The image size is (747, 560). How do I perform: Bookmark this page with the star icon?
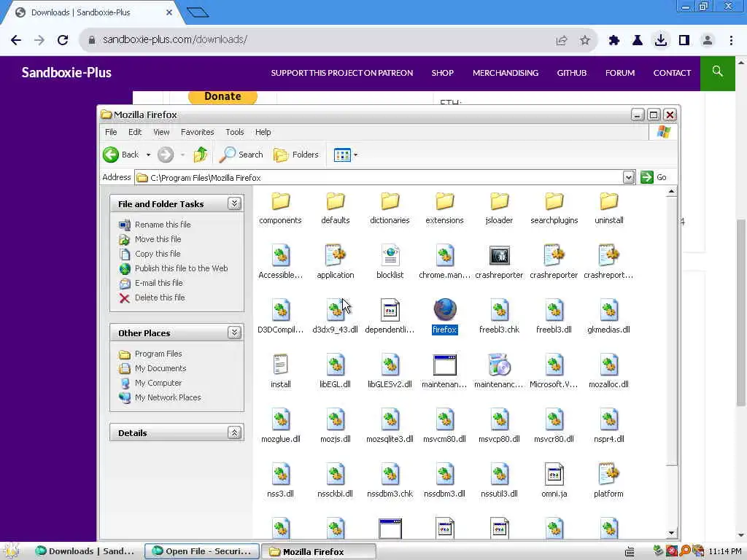point(585,41)
